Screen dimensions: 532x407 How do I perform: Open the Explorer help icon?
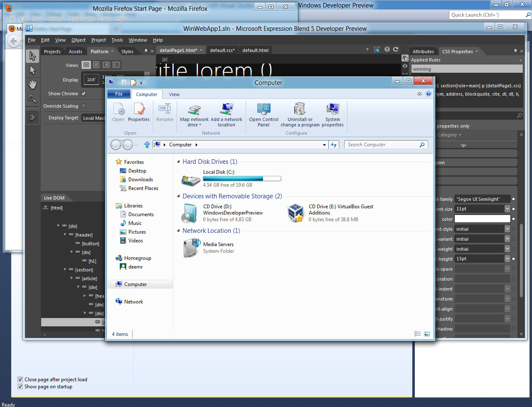click(429, 94)
